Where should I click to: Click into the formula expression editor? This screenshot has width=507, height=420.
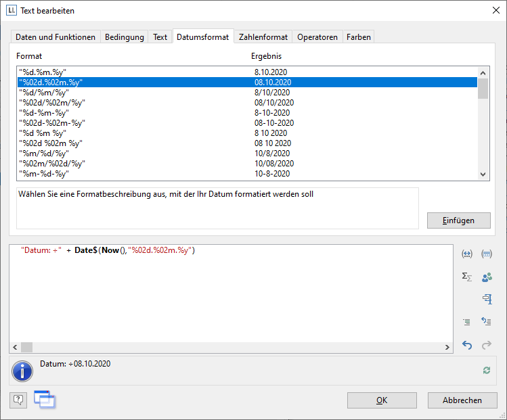(x=230, y=298)
